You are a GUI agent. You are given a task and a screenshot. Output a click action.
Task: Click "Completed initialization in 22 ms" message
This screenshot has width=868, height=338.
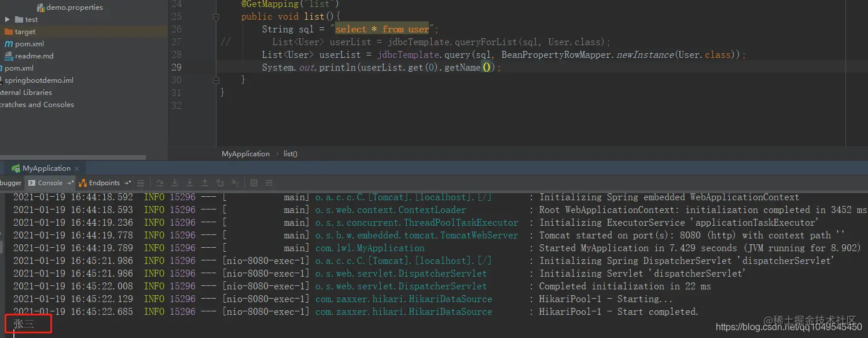point(625,286)
